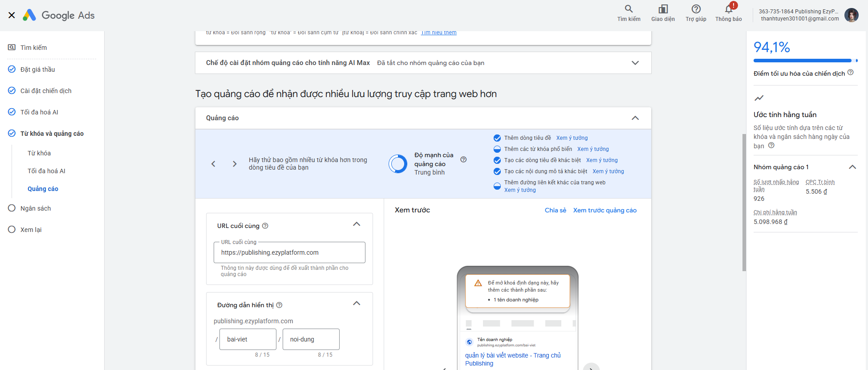Click the help icon beside the weekly estimates description
Image resolution: width=868 pixels, height=370 pixels.
771,146
